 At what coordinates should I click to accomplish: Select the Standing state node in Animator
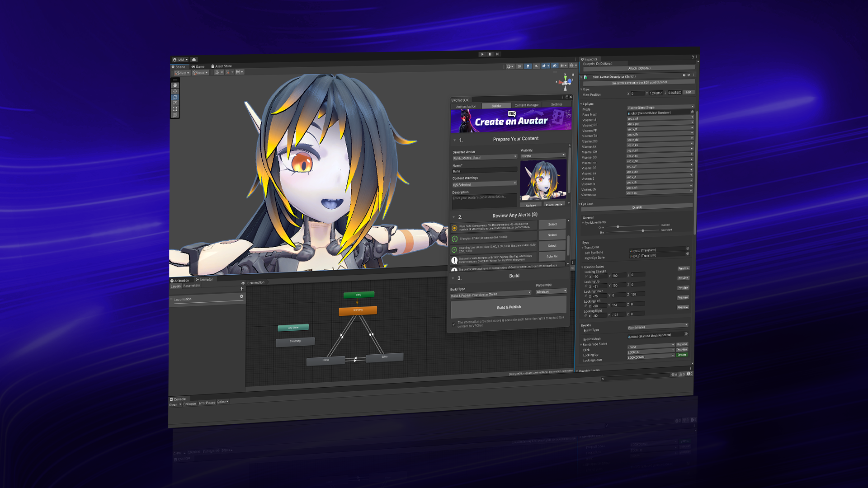tap(358, 310)
